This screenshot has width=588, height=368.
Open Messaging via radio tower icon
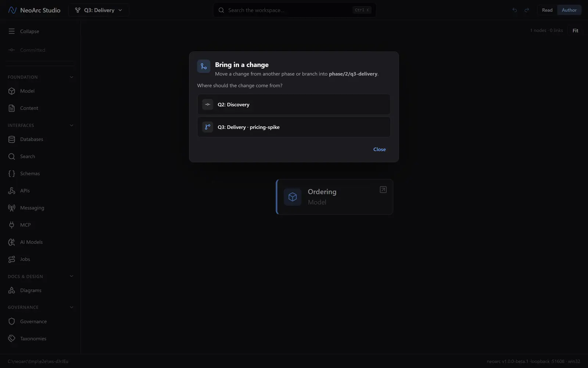tap(12, 208)
